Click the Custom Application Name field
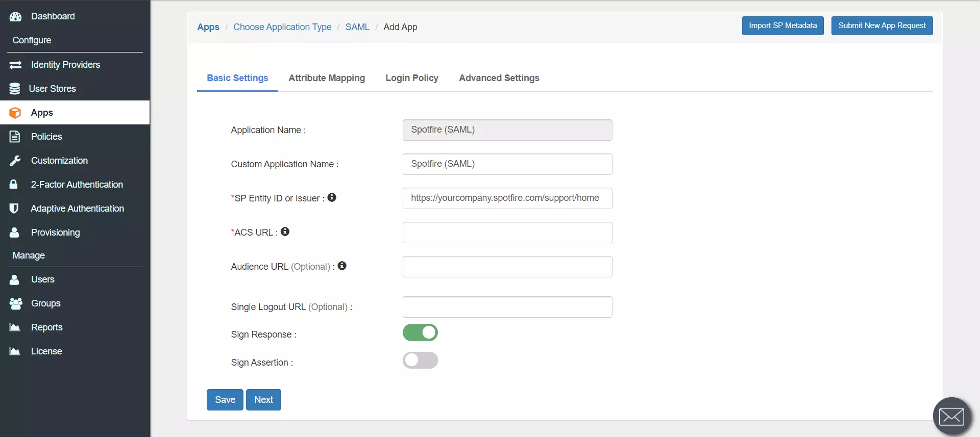The width and height of the screenshot is (980, 437). point(507,164)
